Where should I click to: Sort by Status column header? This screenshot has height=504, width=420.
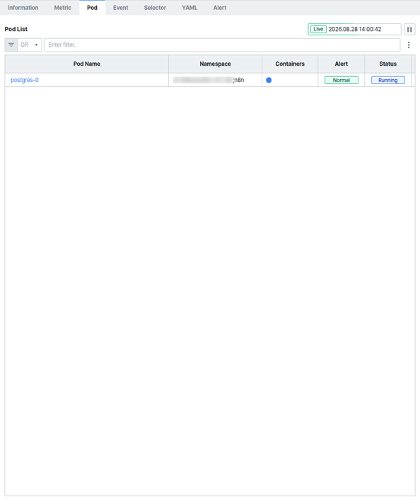click(x=388, y=64)
